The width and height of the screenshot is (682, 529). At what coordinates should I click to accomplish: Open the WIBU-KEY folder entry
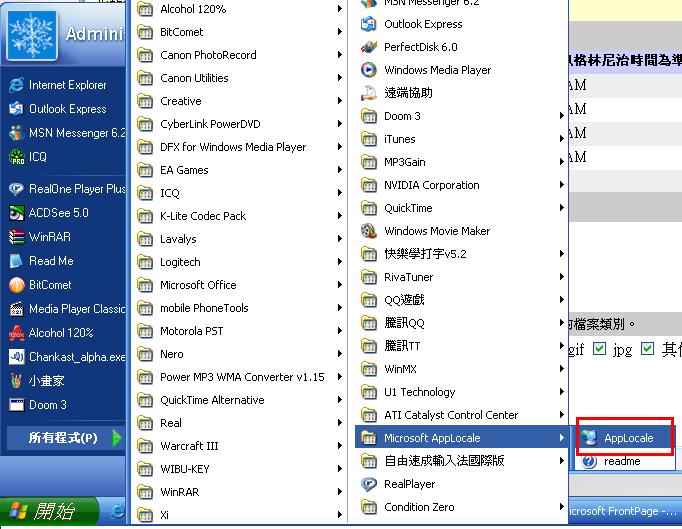[x=239, y=469]
